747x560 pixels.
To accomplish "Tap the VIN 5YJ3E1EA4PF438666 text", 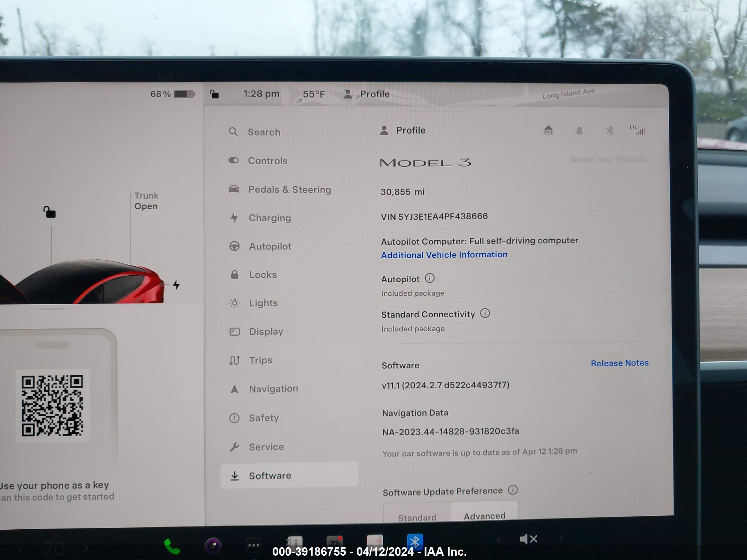I will (434, 216).
